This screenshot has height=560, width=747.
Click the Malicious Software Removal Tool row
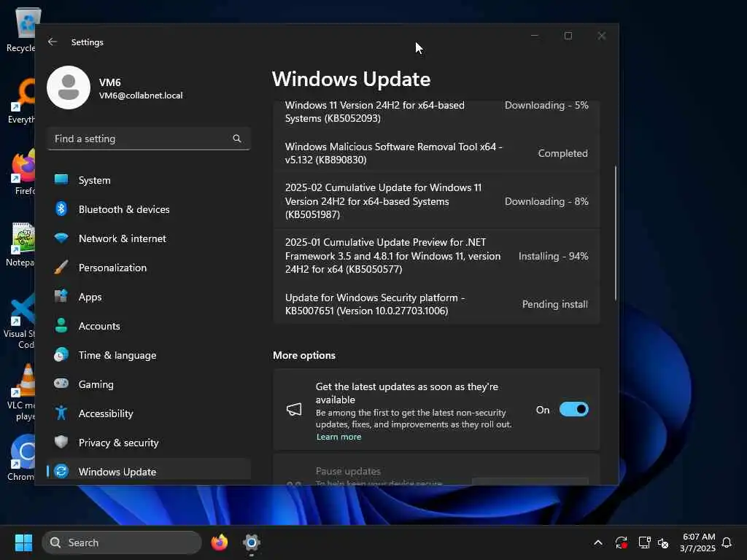436,153
